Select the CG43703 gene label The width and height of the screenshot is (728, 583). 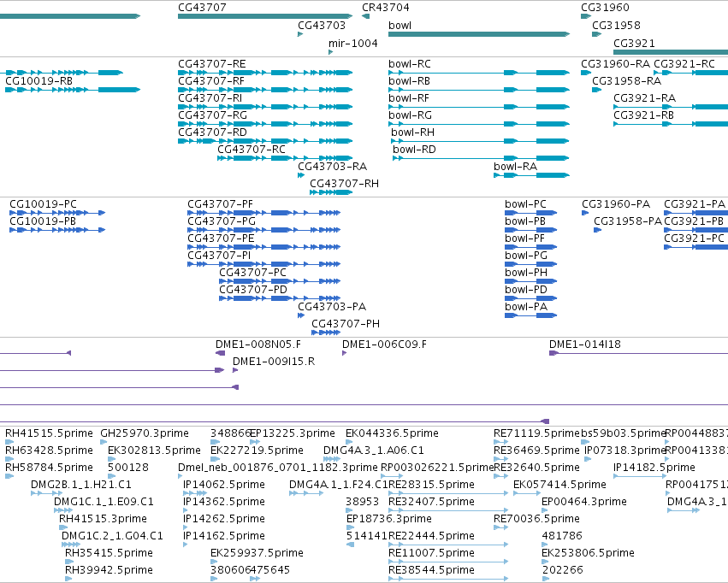click(x=322, y=26)
